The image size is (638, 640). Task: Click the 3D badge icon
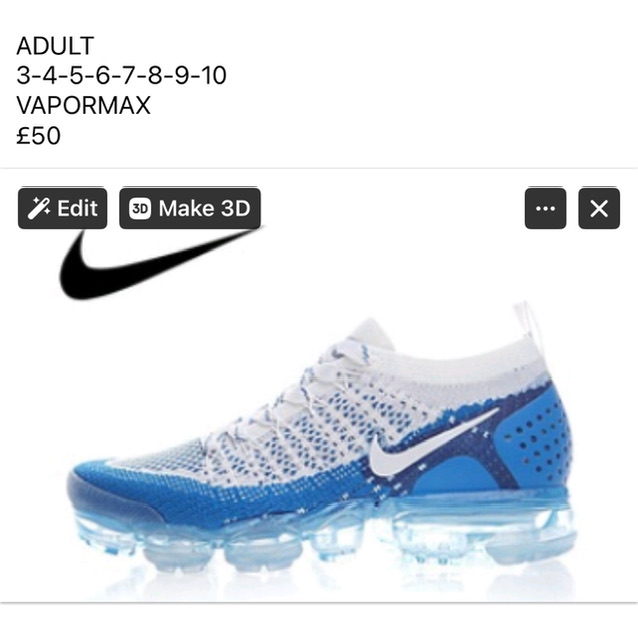[140, 209]
